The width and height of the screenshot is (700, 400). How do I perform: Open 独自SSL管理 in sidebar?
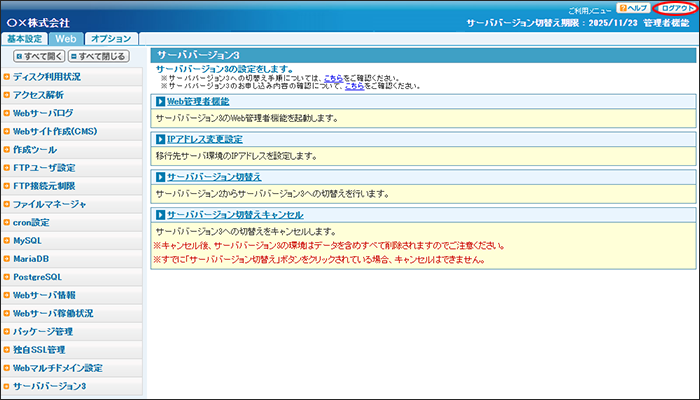pos(39,350)
